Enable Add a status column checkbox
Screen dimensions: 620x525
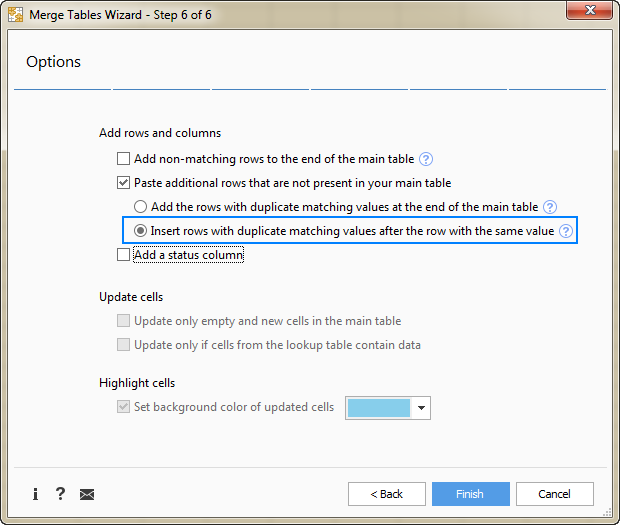pyautogui.click(x=124, y=255)
